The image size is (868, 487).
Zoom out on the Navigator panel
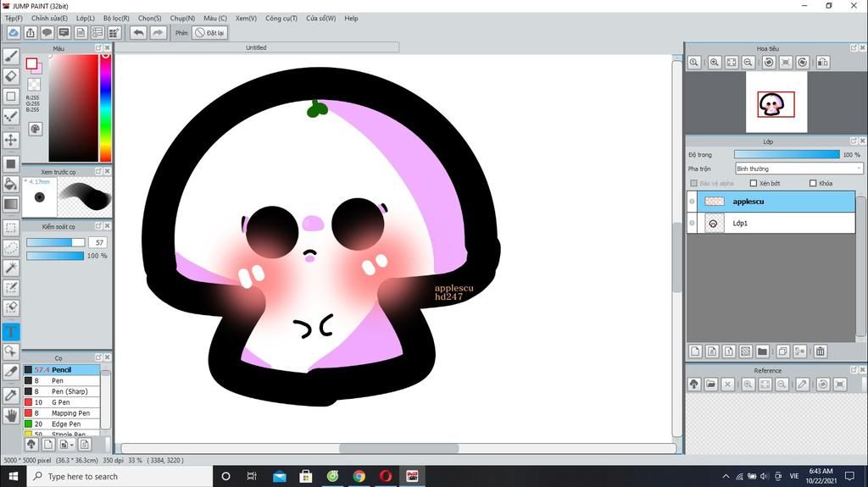[x=748, y=63]
